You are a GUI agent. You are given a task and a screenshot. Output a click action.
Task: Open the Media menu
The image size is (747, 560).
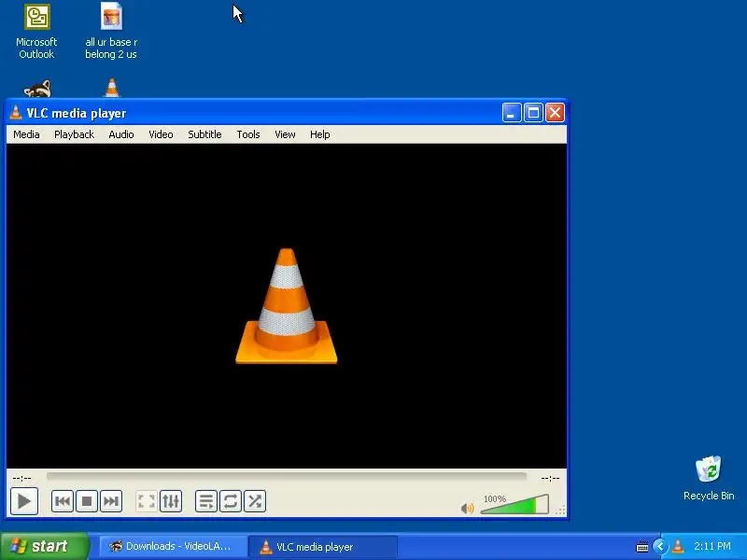[26, 134]
